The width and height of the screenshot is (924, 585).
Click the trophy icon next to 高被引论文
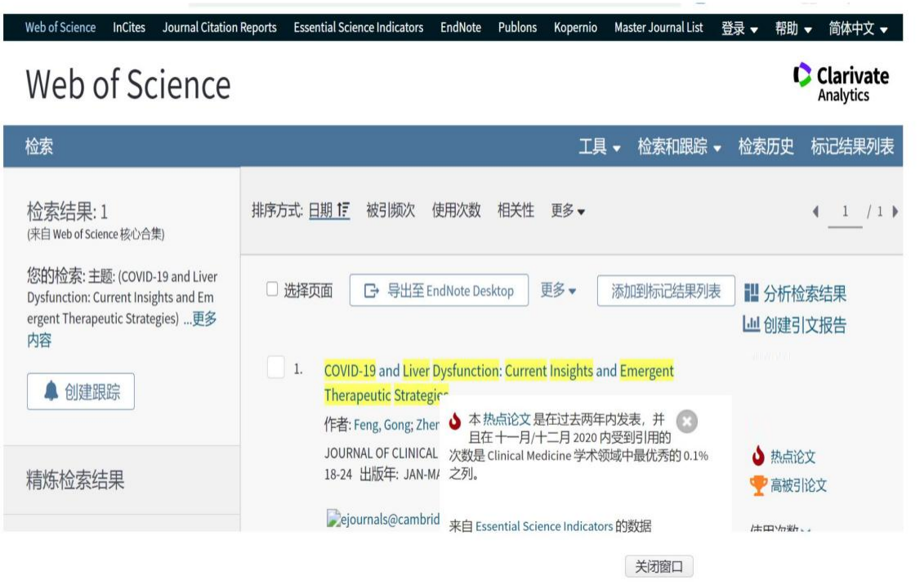click(x=758, y=485)
